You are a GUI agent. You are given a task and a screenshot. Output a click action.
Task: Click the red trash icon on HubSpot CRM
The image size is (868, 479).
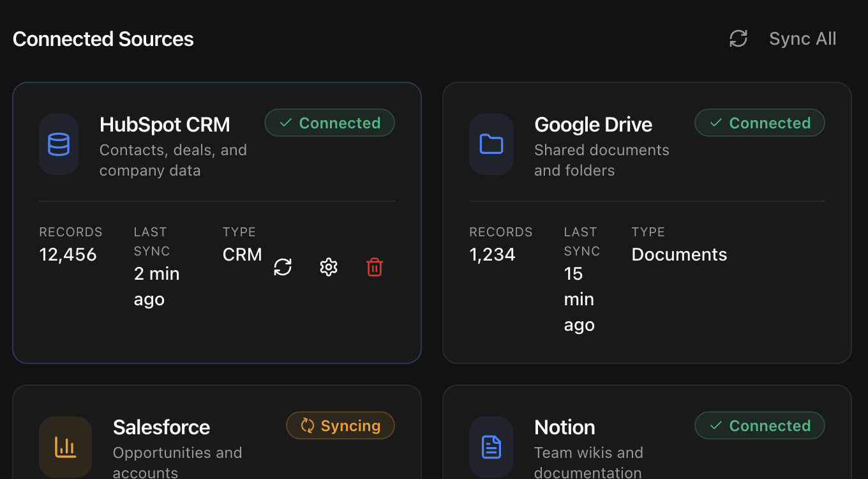click(x=375, y=267)
